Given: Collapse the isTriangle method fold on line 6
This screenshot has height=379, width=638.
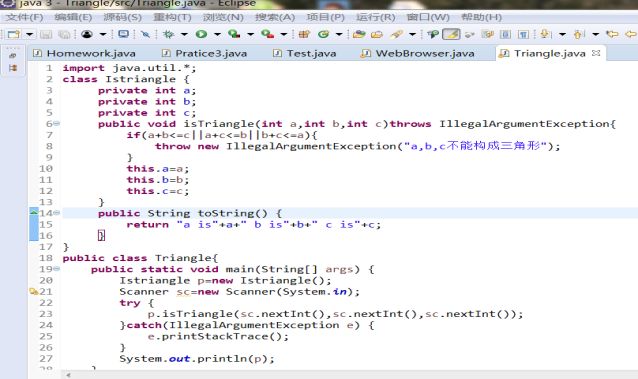Looking at the screenshot, I should 57,123.
